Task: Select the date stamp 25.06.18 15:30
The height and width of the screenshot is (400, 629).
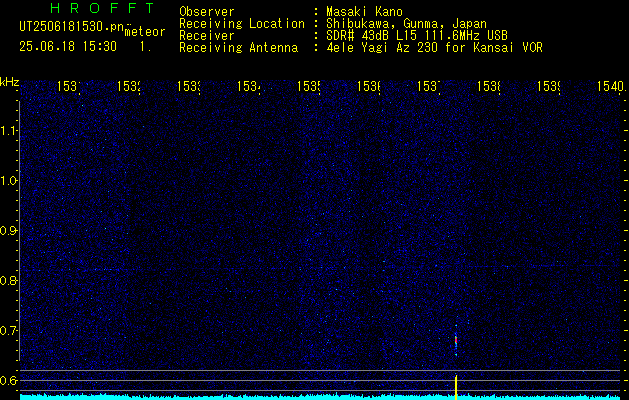Action: pyautogui.click(x=68, y=47)
